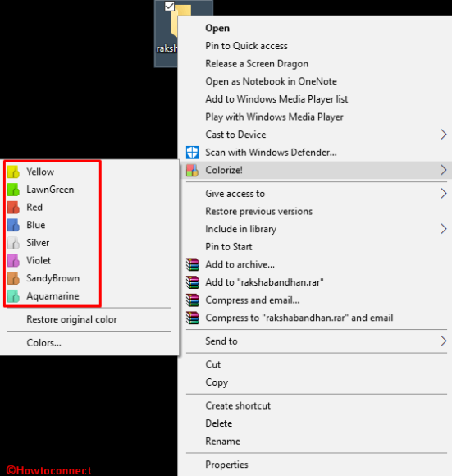Pick the SandyBrown color label
Image resolution: width=452 pixels, height=476 pixels.
[x=53, y=278]
